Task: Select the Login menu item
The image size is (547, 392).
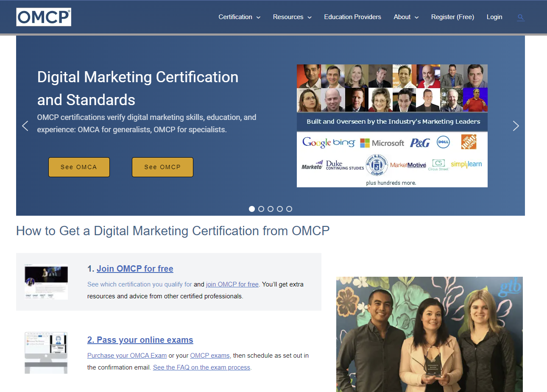Action: 494,17
